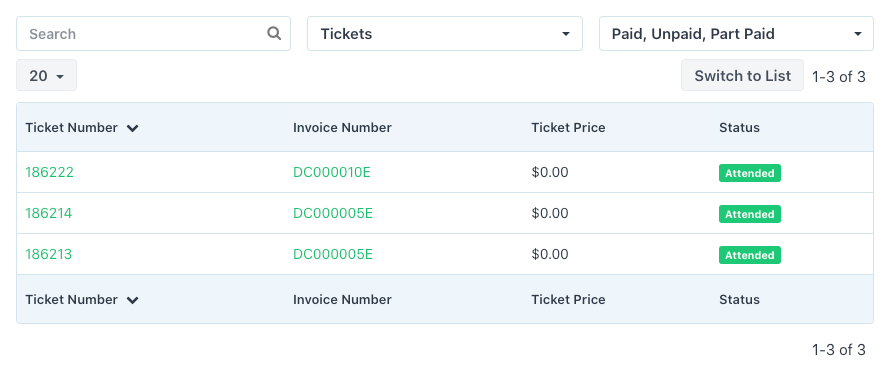888x372 pixels.
Task: Open the Paid, Unpaid, Part Paid filter
Action: [736, 33]
